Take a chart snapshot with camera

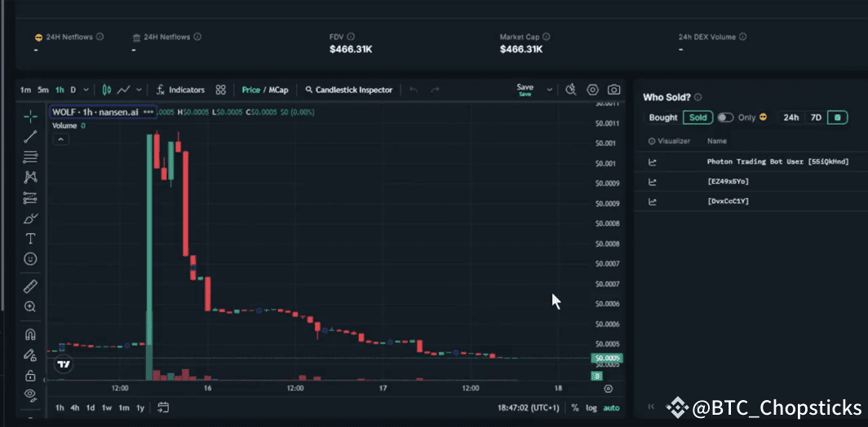tap(613, 90)
